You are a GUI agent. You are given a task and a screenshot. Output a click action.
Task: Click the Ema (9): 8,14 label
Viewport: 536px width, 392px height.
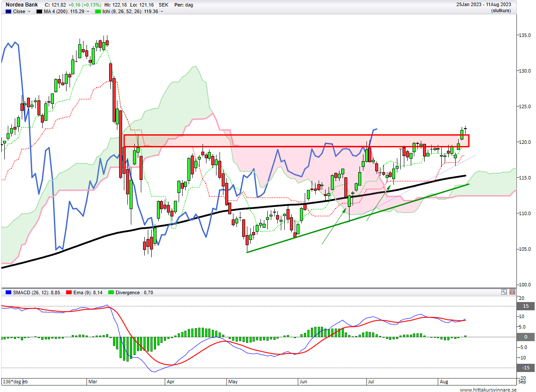[x=88, y=292]
